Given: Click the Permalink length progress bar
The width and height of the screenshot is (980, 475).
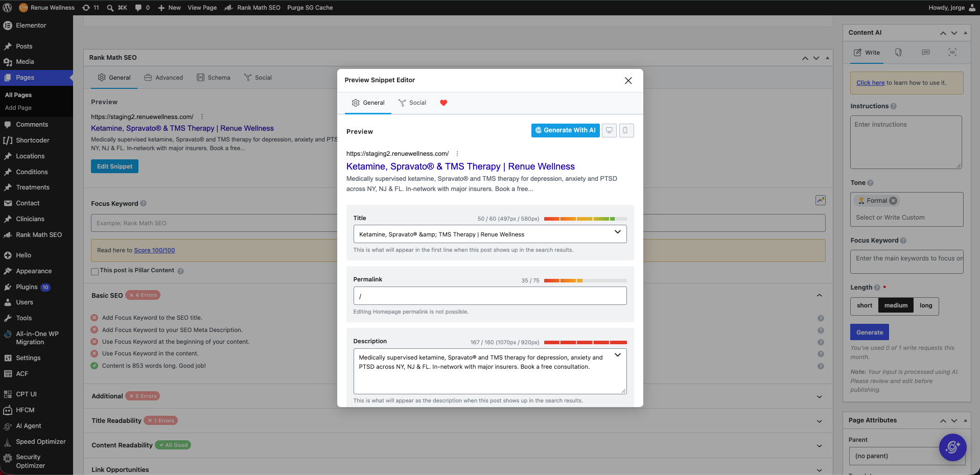Looking at the screenshot, I should [585, 280].
